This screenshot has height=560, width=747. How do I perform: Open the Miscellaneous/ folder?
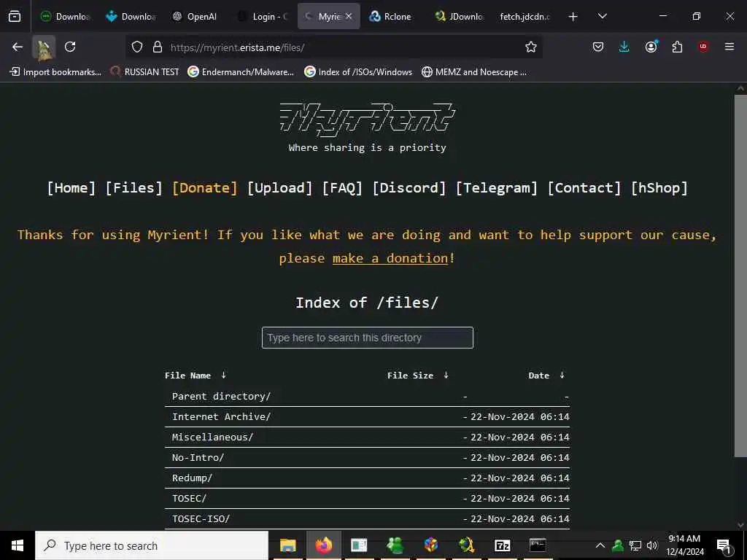pos(212,437)
